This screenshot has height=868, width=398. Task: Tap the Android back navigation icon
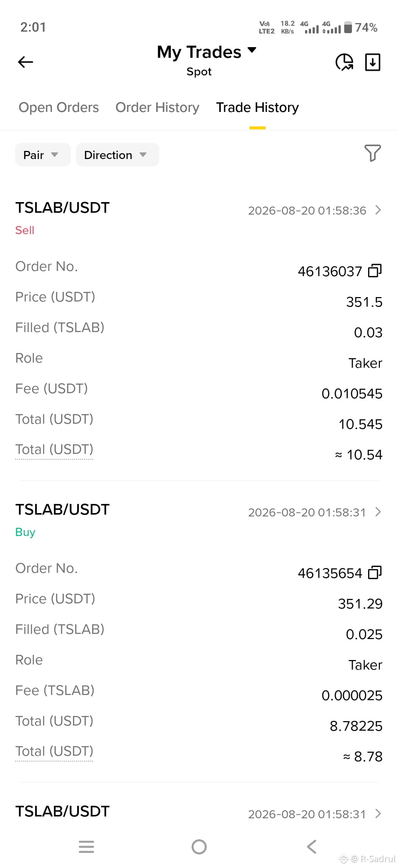point(312,847)
